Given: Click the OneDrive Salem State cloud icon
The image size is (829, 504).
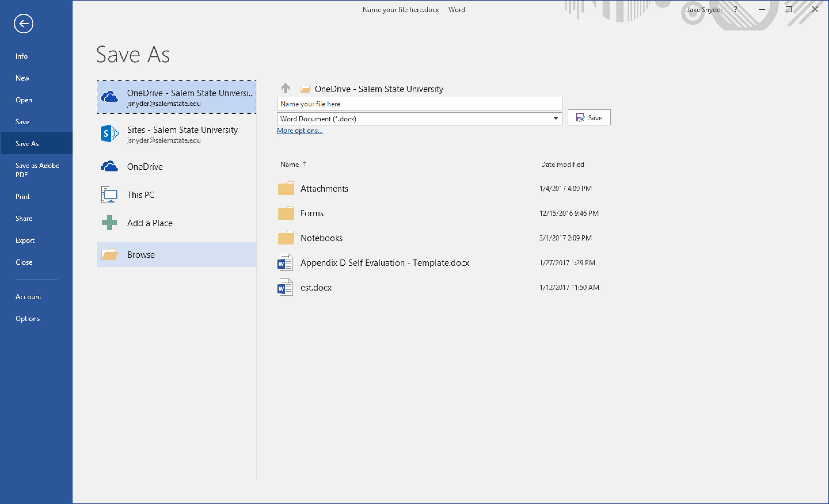Looking at the screenshot, I should click(109, 97).
